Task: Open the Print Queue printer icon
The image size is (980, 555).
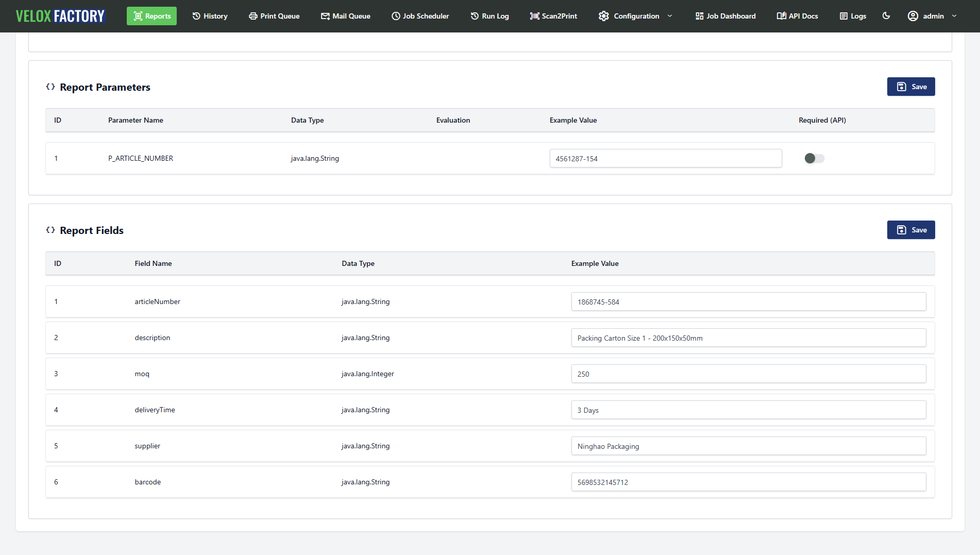Action: coord(253,16)
